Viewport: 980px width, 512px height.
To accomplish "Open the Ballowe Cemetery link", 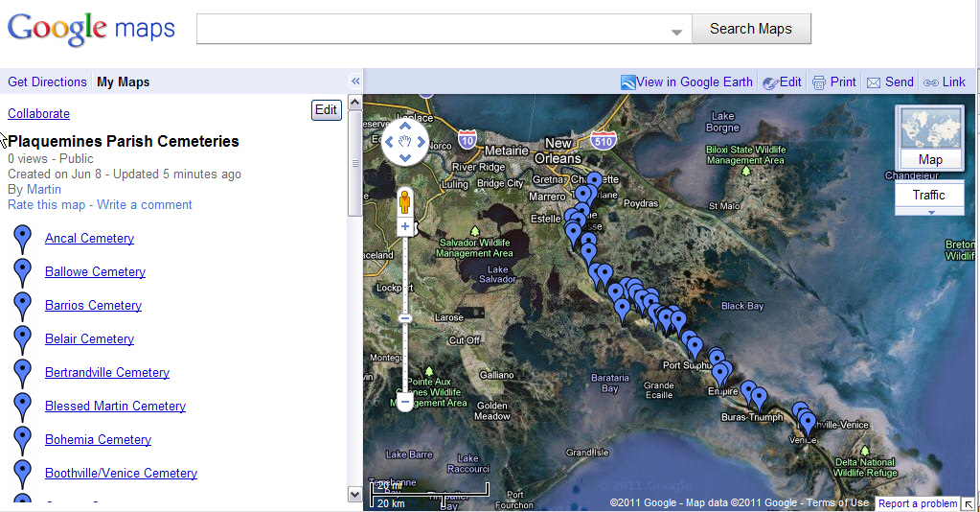I will (95, 271).
